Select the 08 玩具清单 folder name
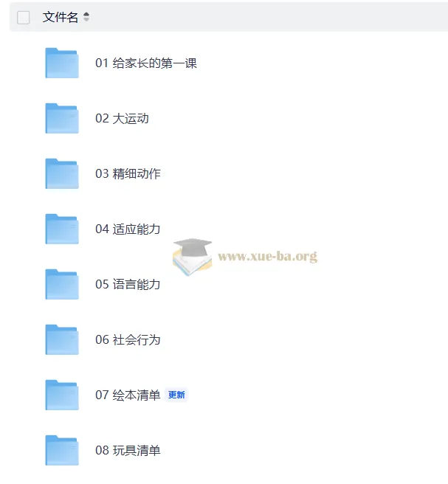 pyautogui.click(x=128, y=450)
